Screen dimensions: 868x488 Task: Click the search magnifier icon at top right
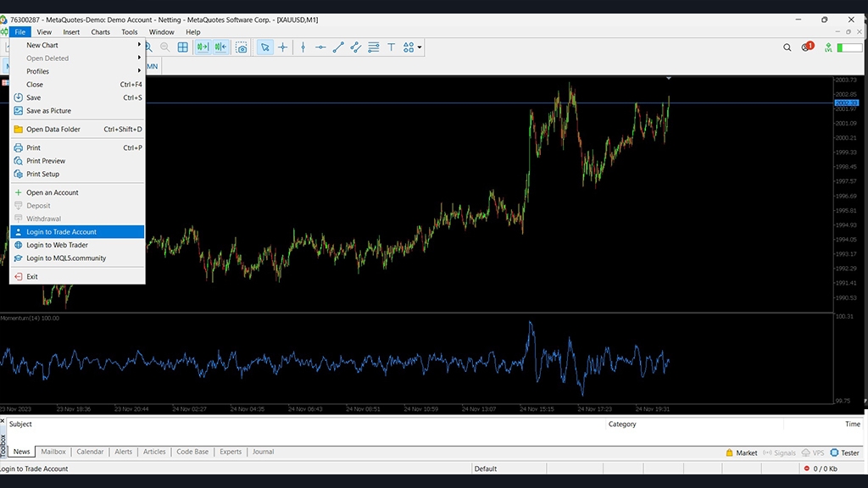tap(787, 47)
